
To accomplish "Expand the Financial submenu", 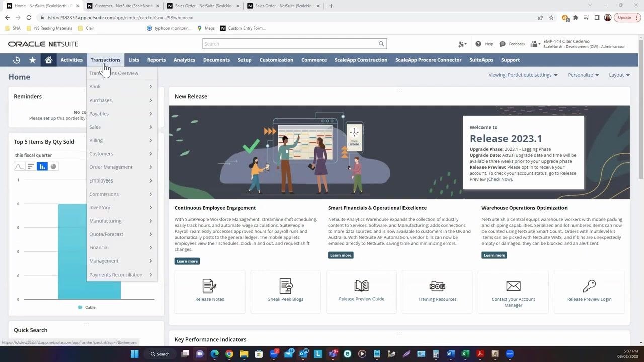I will coord(122,247).
